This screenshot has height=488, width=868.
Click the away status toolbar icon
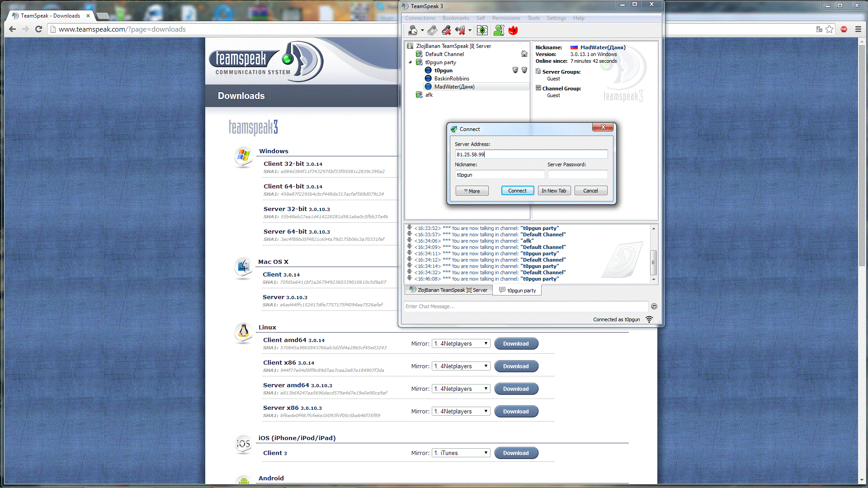412,30
